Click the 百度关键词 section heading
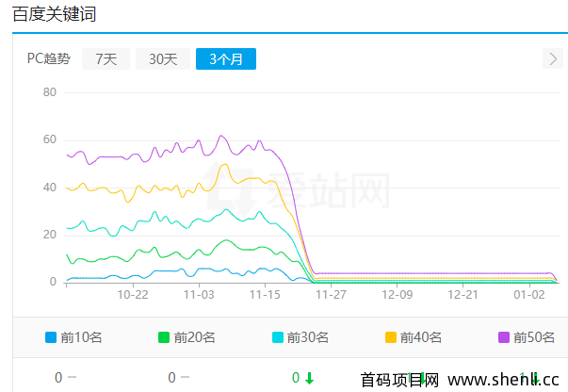This screenshot has width=568, height=392. pos(55,14)
